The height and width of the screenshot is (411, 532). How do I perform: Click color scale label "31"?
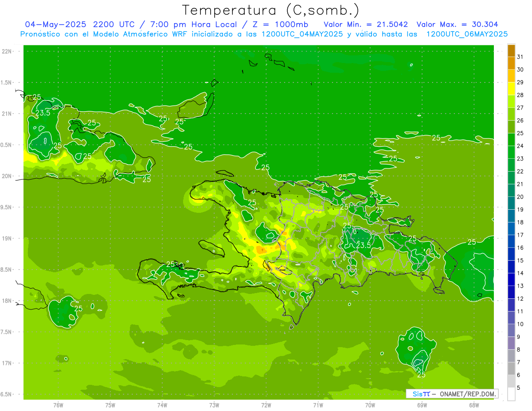click(520, 57)
